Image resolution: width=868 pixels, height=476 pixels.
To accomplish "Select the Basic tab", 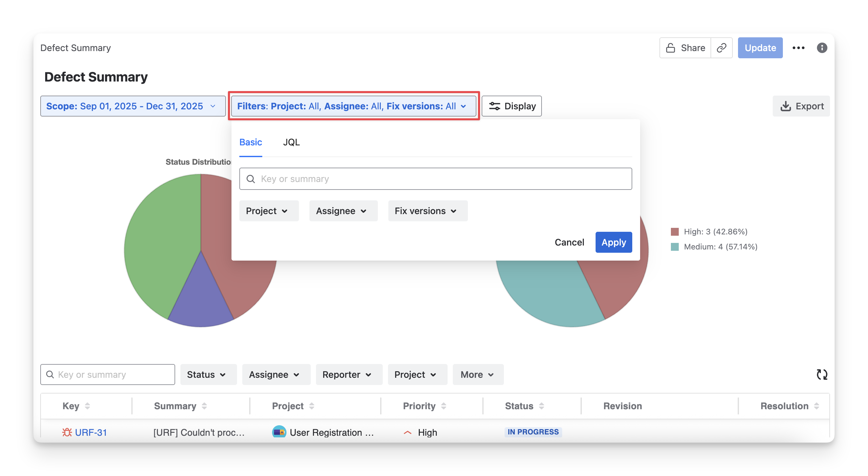I will tap(250, 142).
